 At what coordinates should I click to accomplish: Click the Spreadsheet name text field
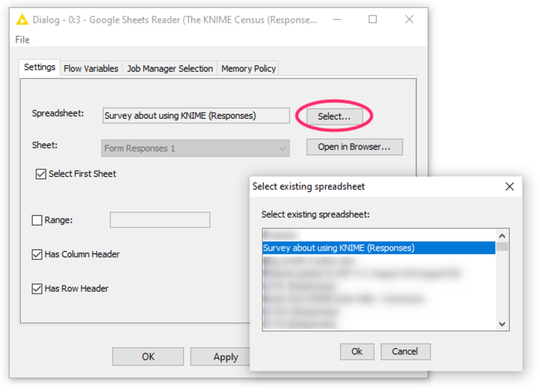pyautogui.click(x=196, y=116)
